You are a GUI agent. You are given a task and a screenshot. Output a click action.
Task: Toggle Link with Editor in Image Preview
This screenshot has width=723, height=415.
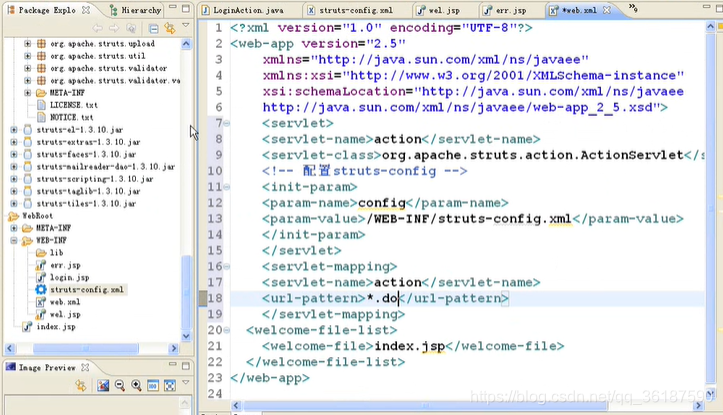[x=81, y=385]
